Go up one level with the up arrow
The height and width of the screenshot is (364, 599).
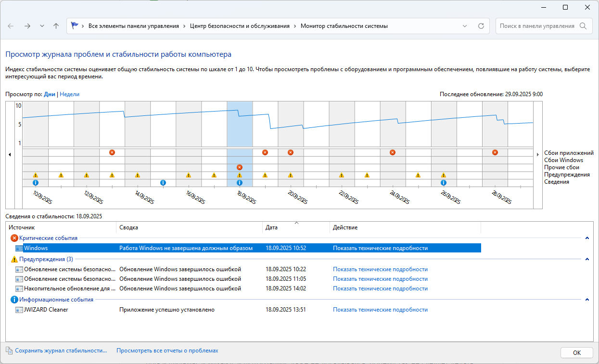(x=56, y=26)
